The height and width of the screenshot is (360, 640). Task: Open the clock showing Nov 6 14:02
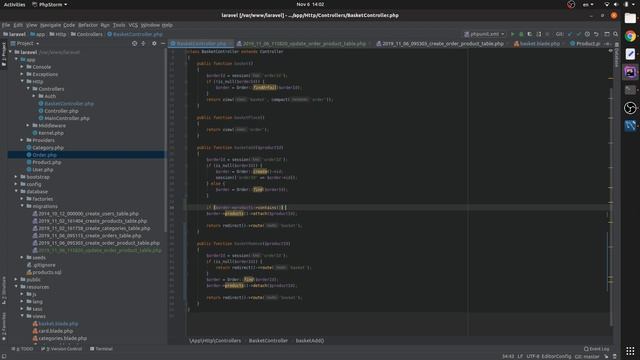[310, 4]
